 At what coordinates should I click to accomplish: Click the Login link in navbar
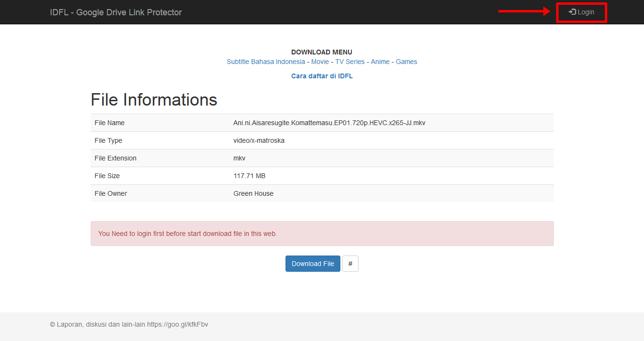coord(581,12)
